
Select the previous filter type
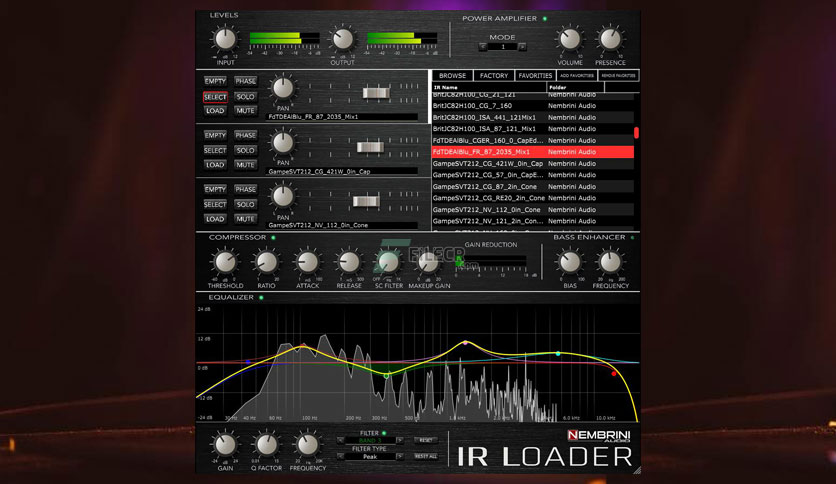coord(341,456)
